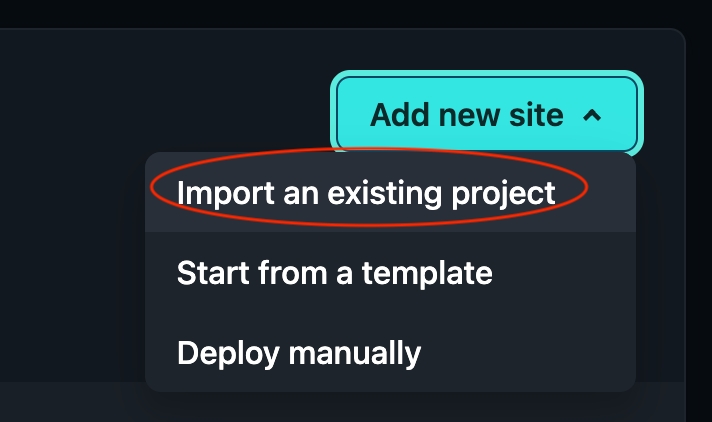This screenshot has width=712, height=422.
Task: Deploy a site manually from the menu
Action: [x=299, y=352]
